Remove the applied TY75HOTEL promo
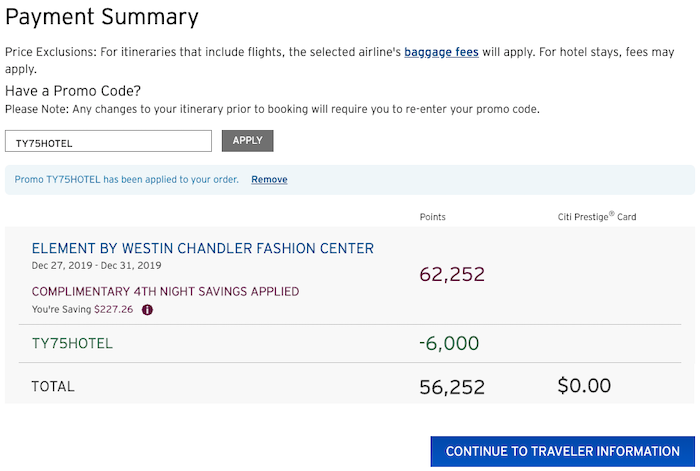 269,179
